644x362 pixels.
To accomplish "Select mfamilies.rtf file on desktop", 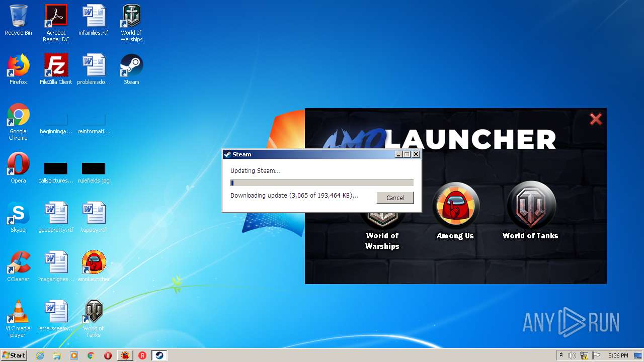I will click(94, 21).
